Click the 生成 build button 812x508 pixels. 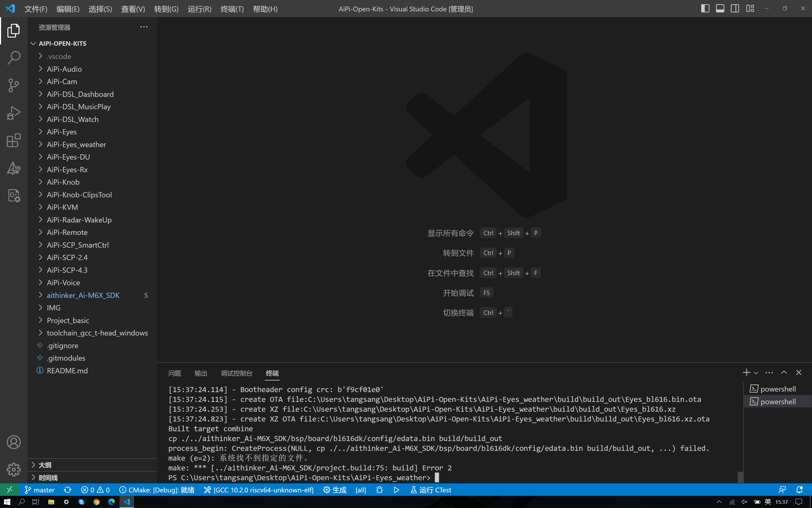point(335,490)
